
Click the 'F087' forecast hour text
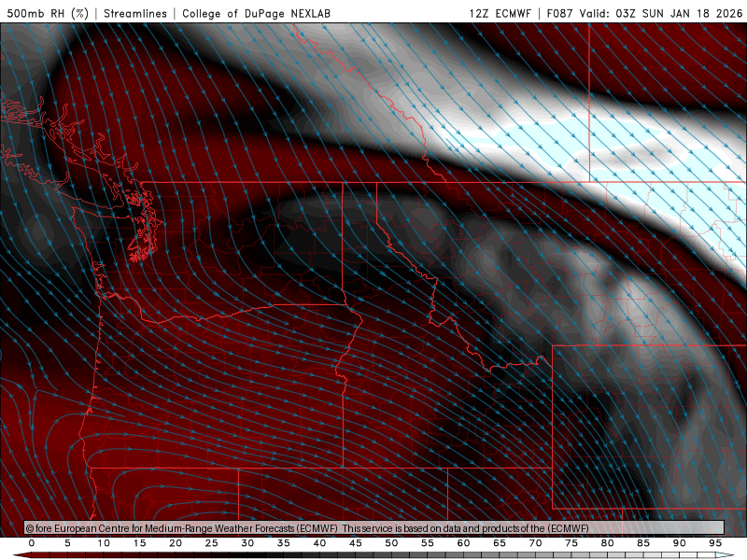tap(559, 13)
